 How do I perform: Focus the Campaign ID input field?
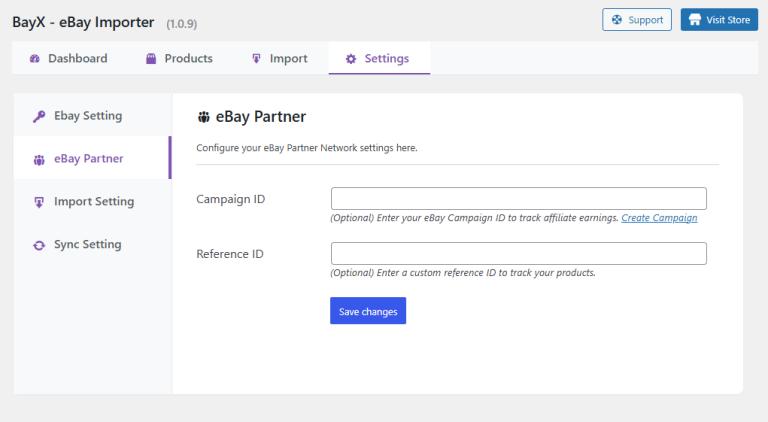tap(519, 199)
